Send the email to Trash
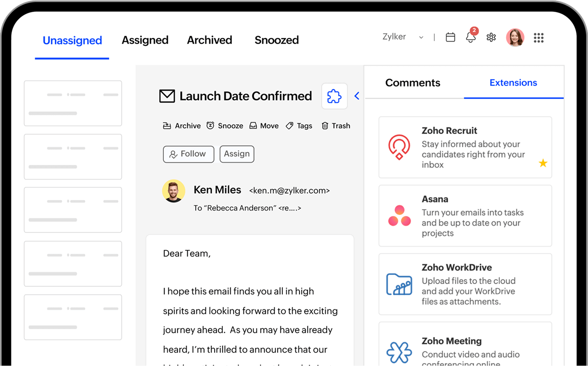Image resolution: width=588 pixels, height=366 pixels. coord(336,126)
